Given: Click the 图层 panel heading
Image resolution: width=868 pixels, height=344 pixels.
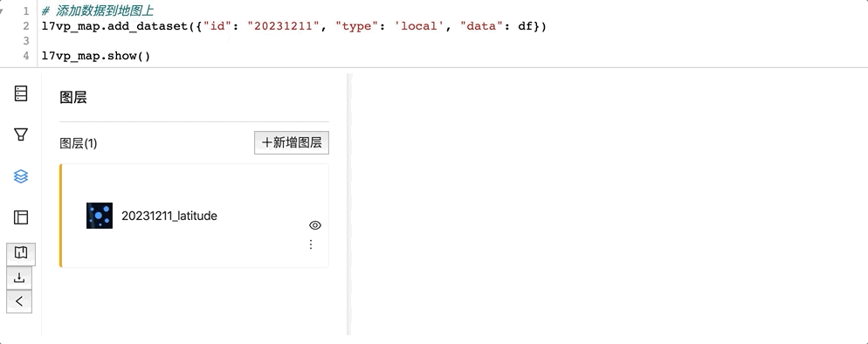Looking at the screenshot, I should 73,98.
